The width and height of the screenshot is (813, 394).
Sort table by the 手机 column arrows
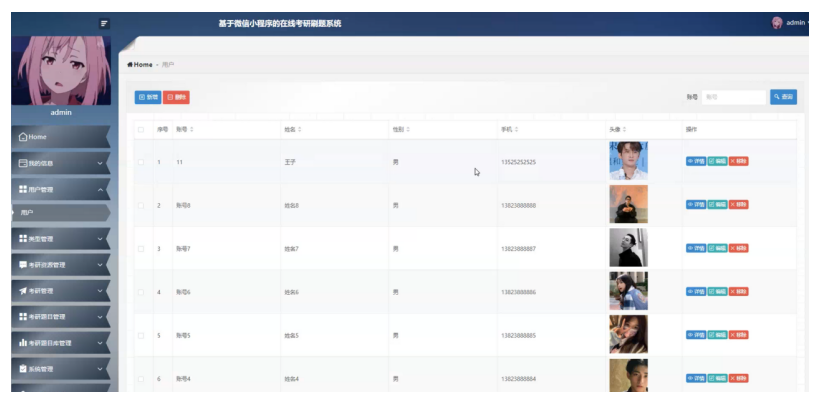pyautogui.click(x=516, y=130)
